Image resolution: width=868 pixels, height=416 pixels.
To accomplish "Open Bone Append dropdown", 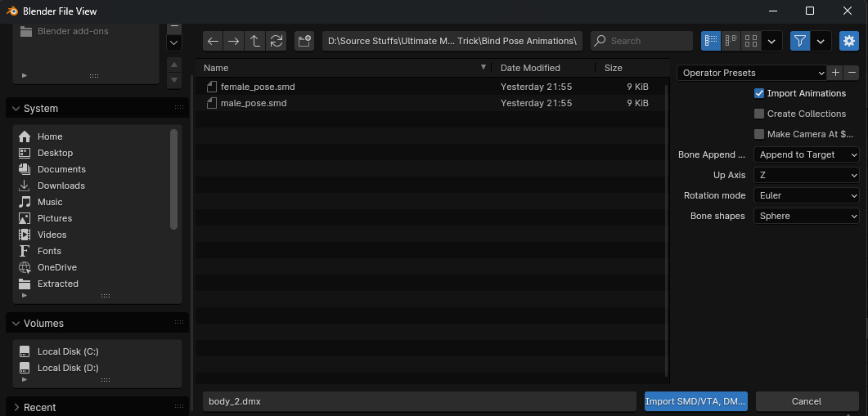I will click(806, 155).
